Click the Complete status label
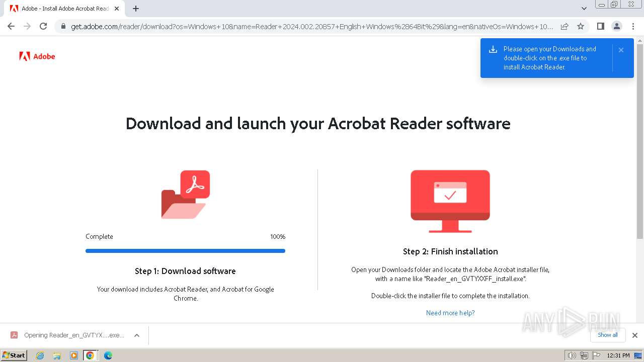Image resolution: width=644 pixels, height=362 pixels. click(99, 236)
